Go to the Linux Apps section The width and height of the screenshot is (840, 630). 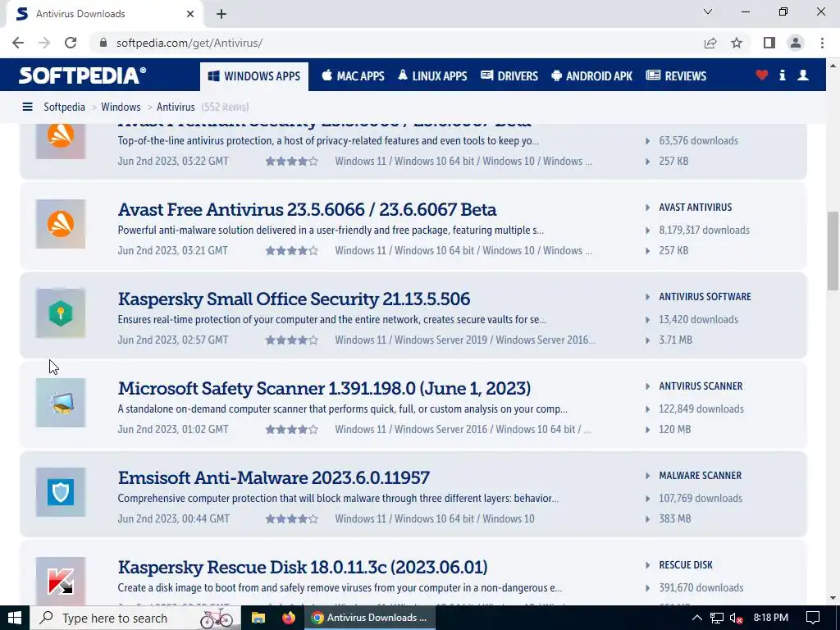click(x=432, y=76)
